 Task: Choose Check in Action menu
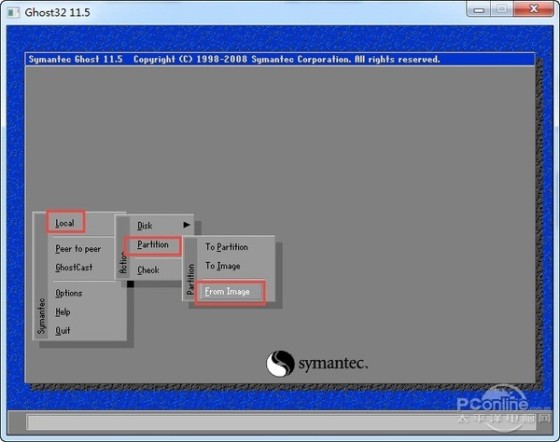149,270
